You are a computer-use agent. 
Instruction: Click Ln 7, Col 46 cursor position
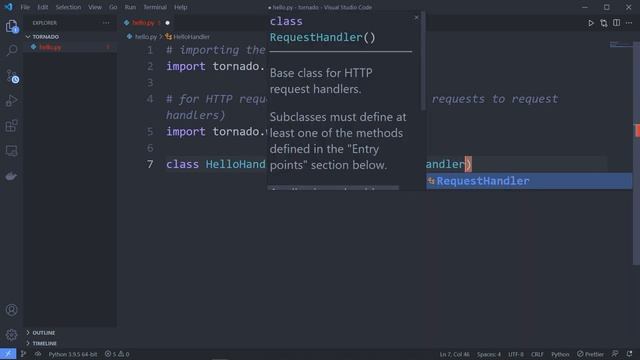(x=454, y=354)
